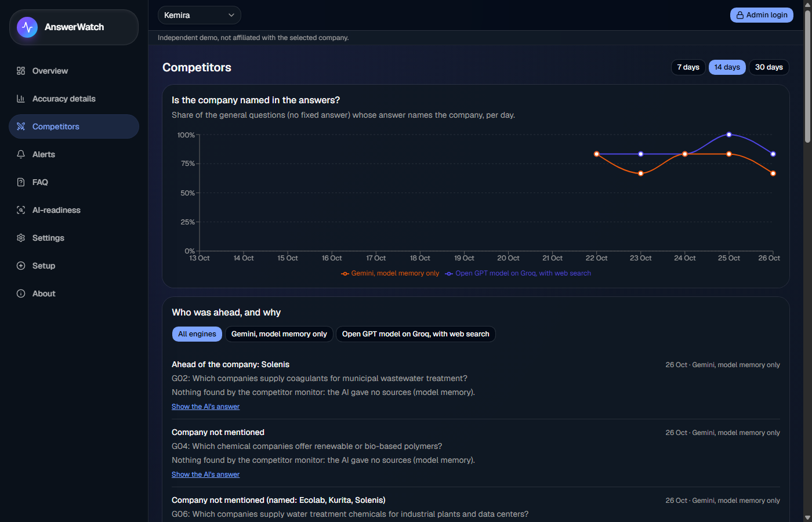This screenshot has width=812, height=522.
Task: Open the Alerts page
Action: click(x=74, y=154)
